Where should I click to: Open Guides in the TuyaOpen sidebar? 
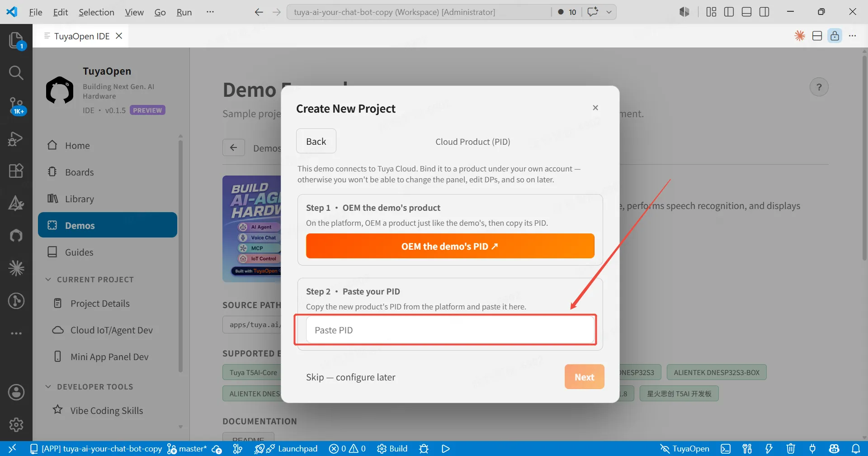point(108,252)
